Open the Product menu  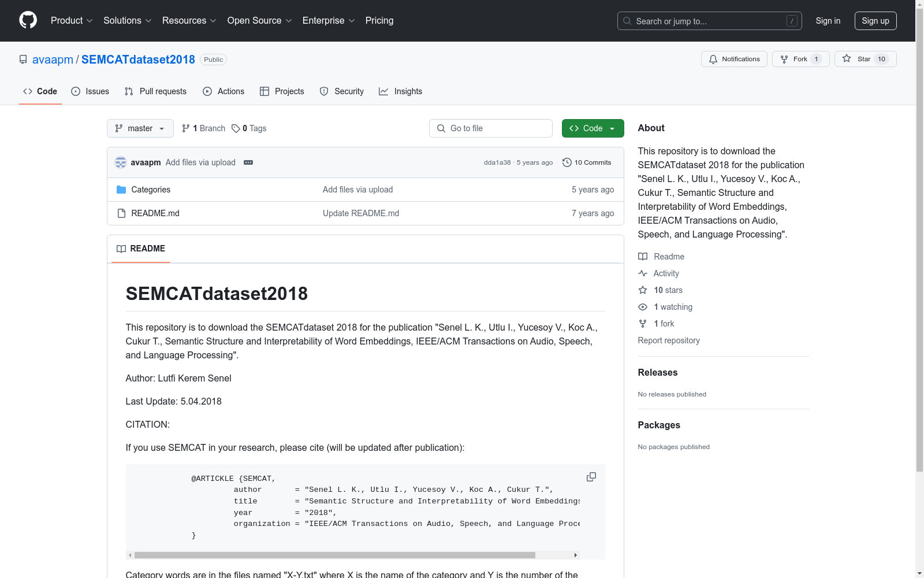(72, 20)
